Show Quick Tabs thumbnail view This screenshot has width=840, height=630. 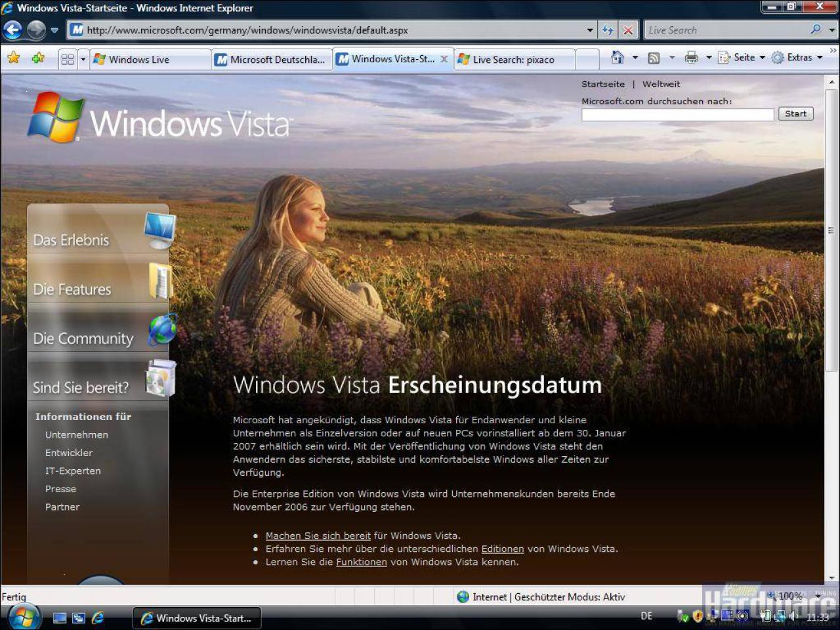coord(68,59)
